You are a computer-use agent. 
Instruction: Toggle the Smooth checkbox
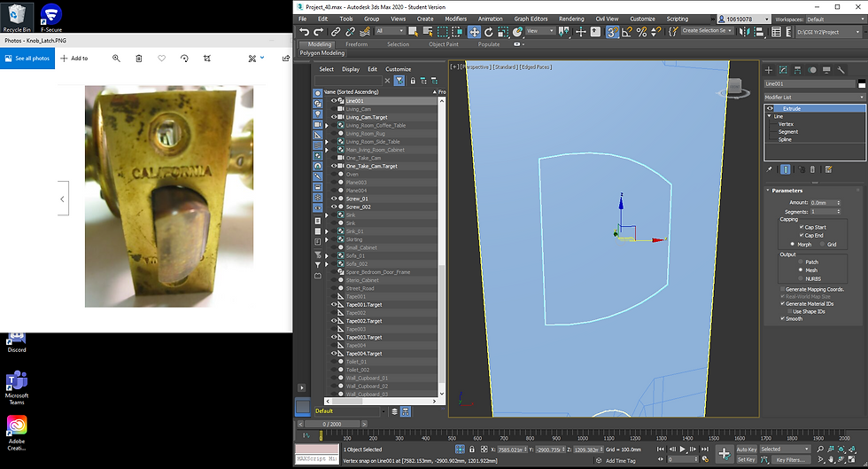tap(782, 319)
